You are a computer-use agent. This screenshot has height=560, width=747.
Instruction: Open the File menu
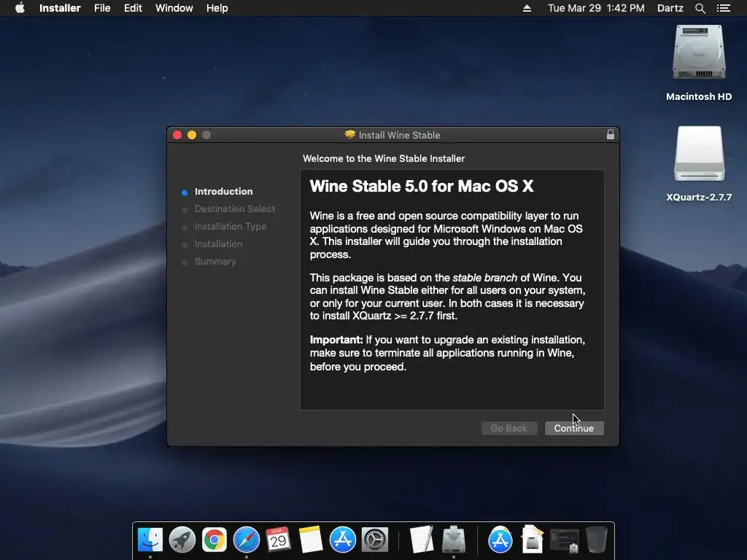click(102, 8)
